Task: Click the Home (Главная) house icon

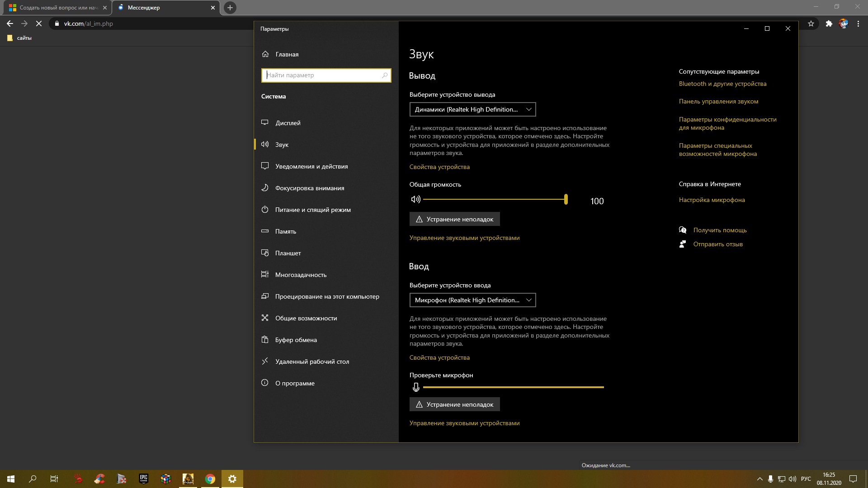Action: pyautogui.click(x=265, y=54)
